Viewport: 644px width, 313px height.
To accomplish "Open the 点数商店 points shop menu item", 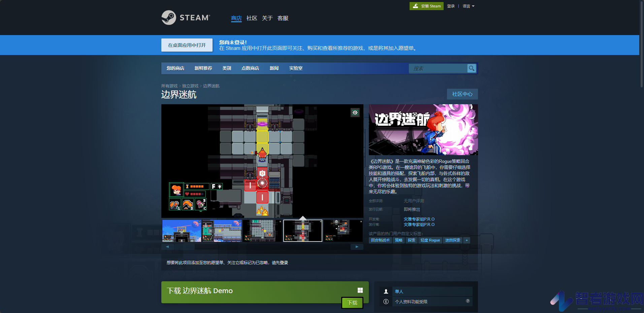I will pyautogui.click(x=250, y=68).
